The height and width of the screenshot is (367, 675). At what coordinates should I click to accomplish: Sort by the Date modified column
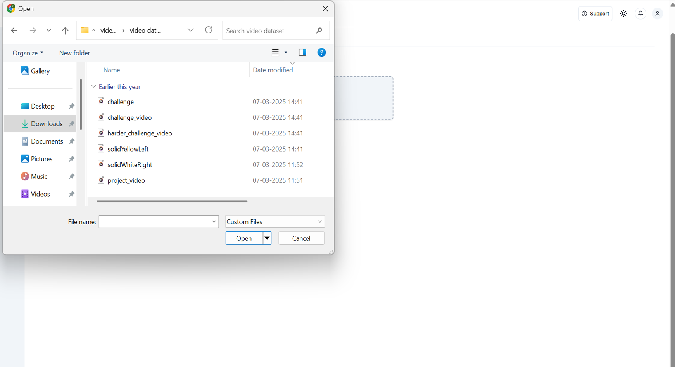[273, 70]
